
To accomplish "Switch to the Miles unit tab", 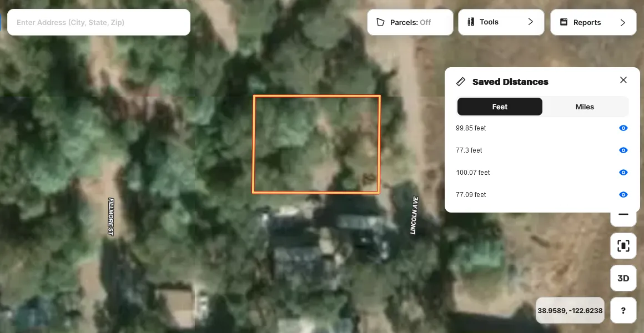I will [585, 107].
